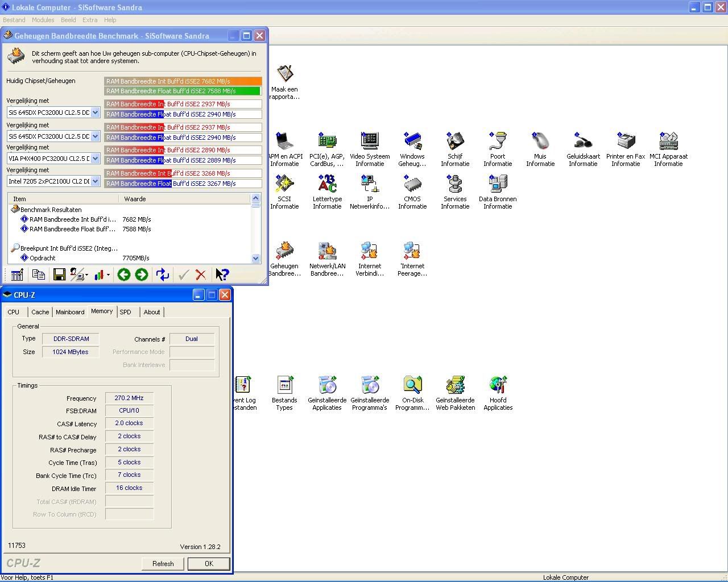Click the red X cancel icon in toolbar
The image size is (728, 582).
(x=201, y=275)
